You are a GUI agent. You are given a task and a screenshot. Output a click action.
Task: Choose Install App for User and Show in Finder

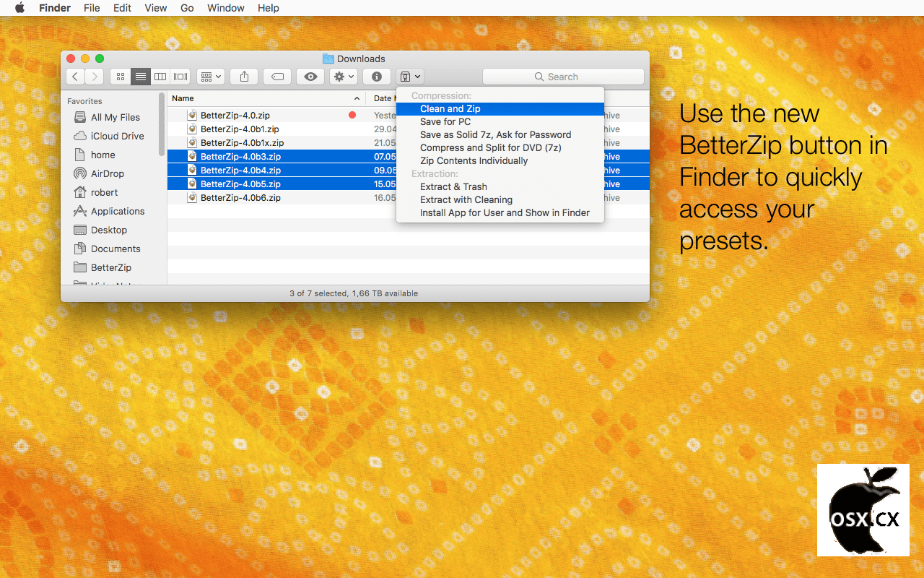point(500,213)
